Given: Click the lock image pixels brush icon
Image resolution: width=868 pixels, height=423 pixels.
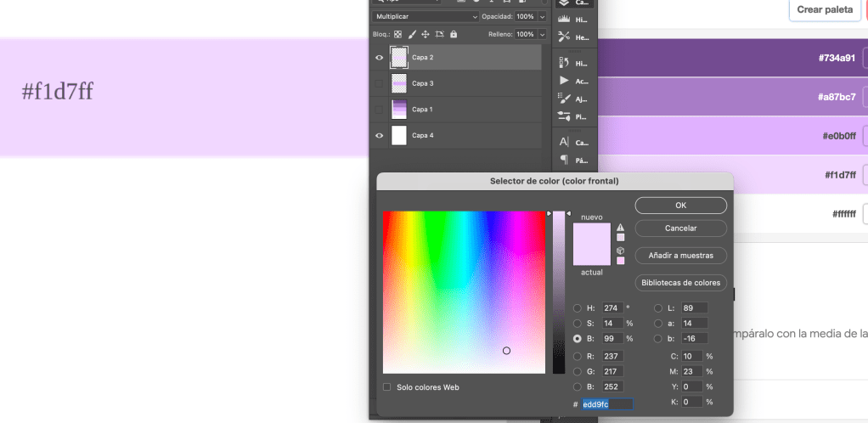Looking at the screenshot, I should coord(412,35).
